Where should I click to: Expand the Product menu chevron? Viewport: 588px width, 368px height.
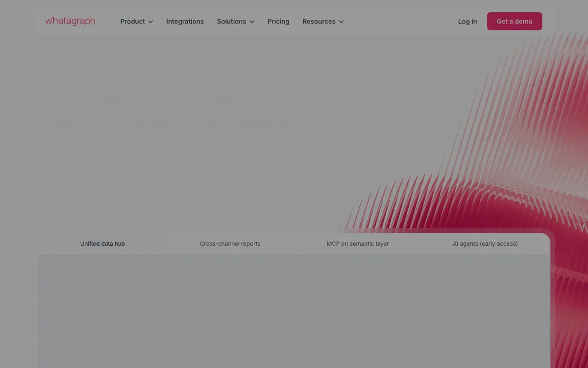[150, 22]
